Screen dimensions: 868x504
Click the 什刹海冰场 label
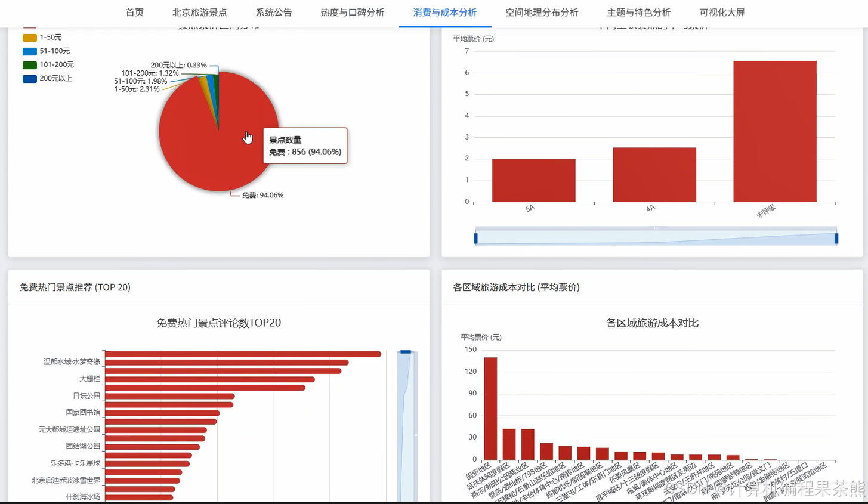tap(83, 497)
